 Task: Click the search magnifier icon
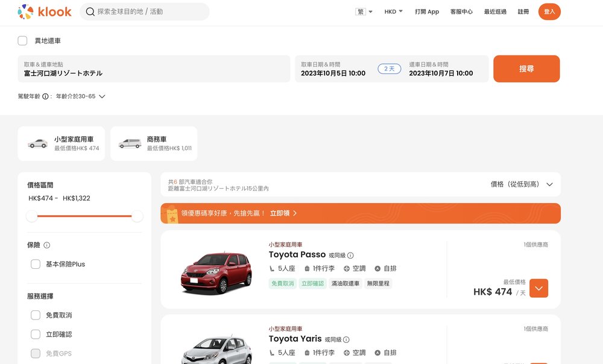click(90, 11)
